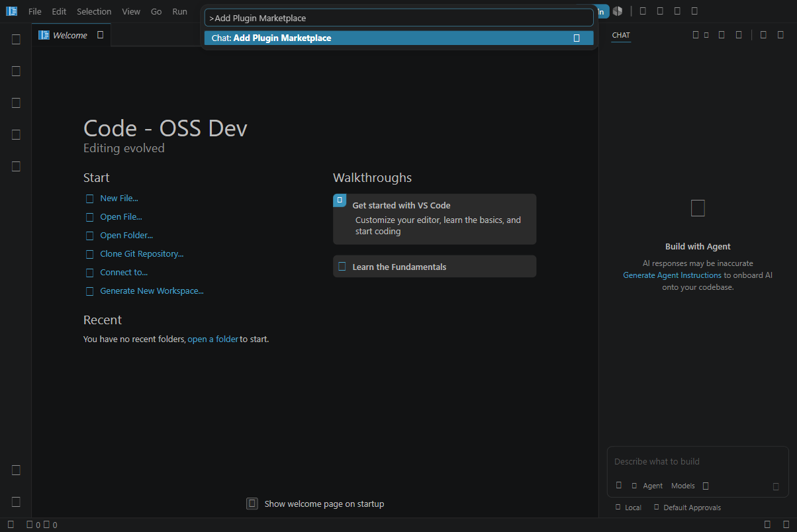
Task: Click the warnings count in status bar
Action: (50, 525)
